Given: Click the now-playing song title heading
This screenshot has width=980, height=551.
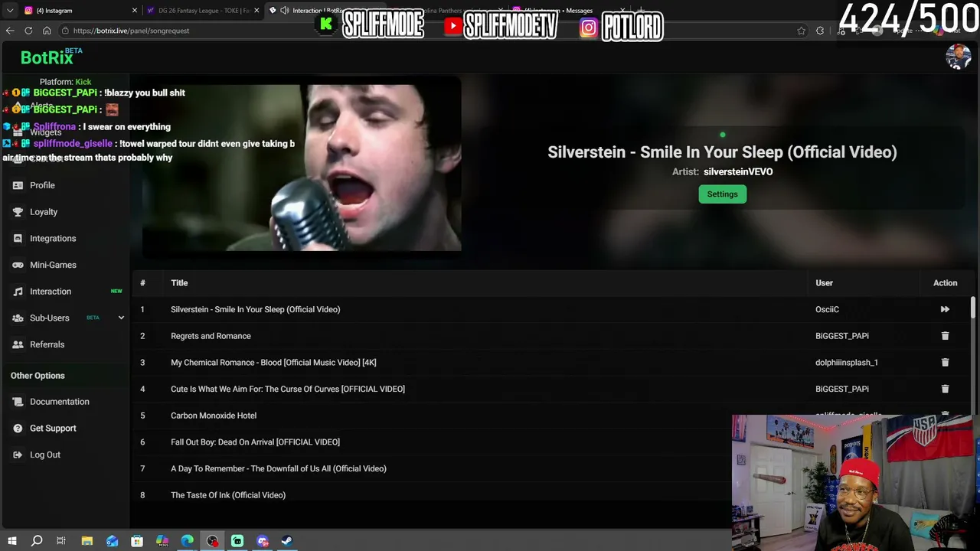Looking at the screenshot, I should tap(722, 152).
